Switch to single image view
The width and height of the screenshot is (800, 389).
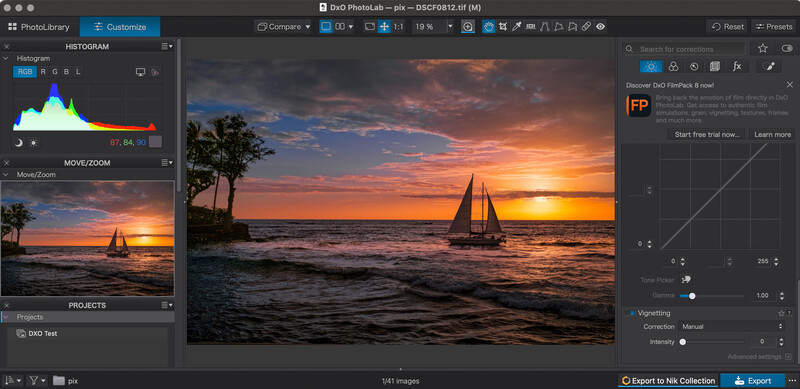[326, 27]
